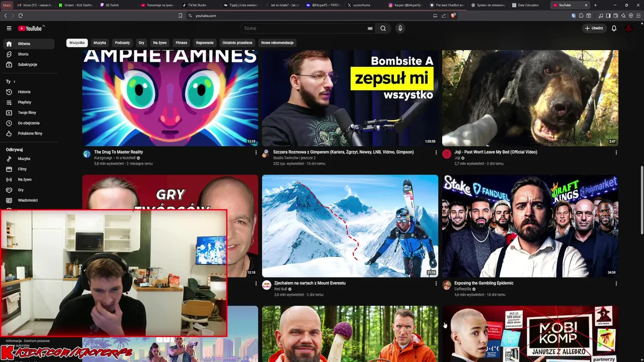This screenshot has width=644, height=362.
Task: Open Red Bull channel link
Action: 280,289
